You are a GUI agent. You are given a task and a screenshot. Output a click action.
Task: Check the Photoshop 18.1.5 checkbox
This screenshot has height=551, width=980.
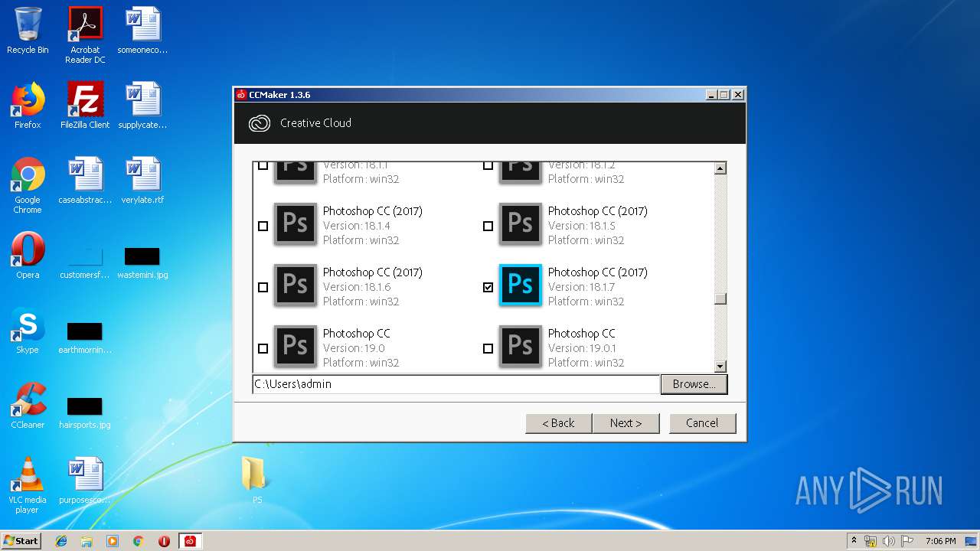point(488,226)
